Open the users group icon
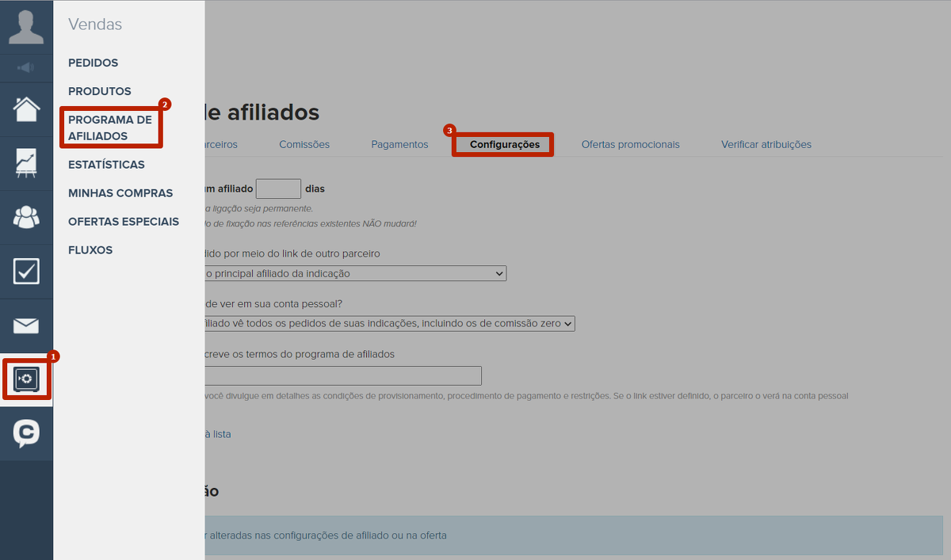 [26, 217]
